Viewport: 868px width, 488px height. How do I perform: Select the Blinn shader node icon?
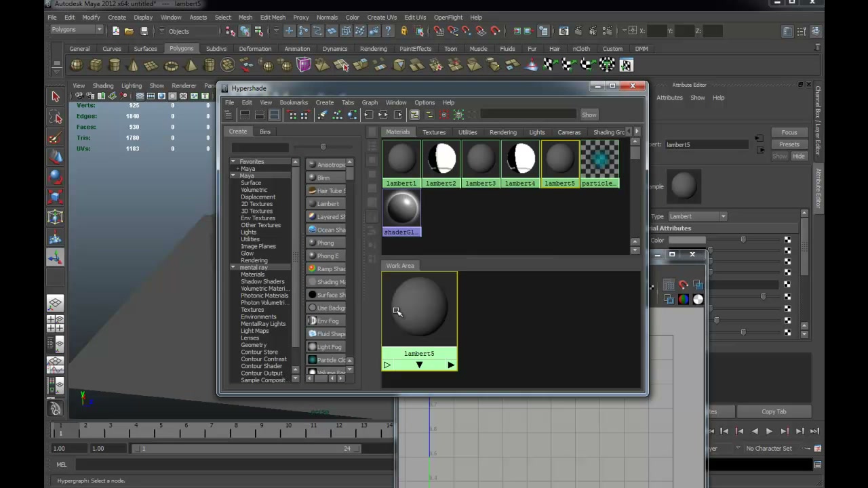[x=312, y=178]
